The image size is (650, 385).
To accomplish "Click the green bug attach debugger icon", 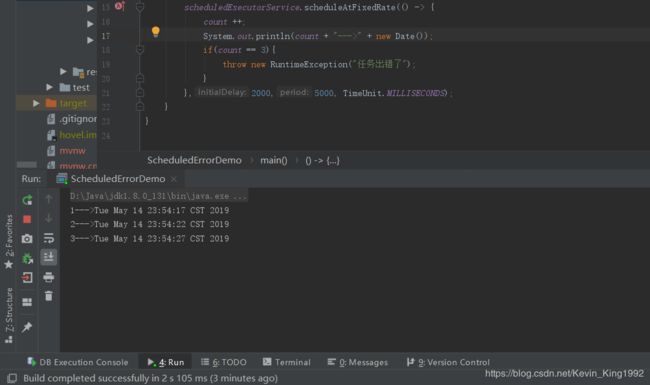I will (27, 259).
